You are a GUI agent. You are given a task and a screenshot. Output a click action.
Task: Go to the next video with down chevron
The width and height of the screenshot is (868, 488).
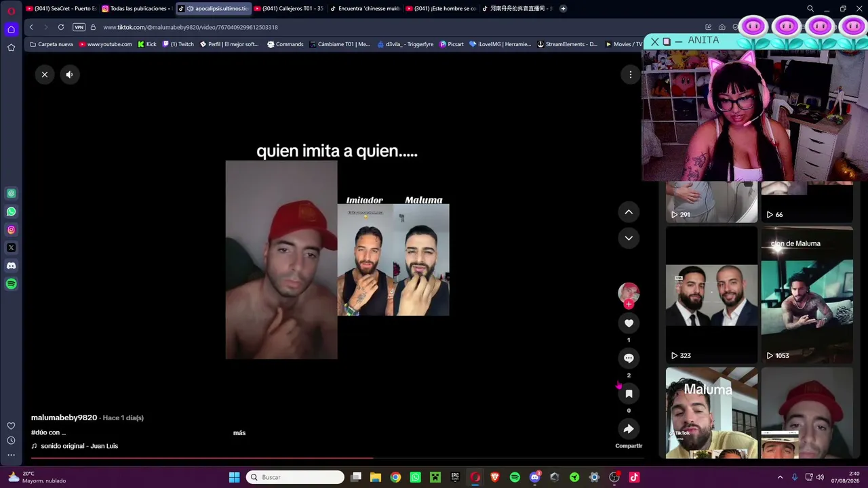pyautogui.click(x=629, y=238)
